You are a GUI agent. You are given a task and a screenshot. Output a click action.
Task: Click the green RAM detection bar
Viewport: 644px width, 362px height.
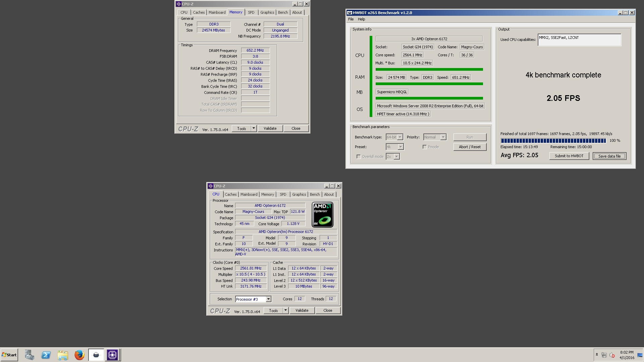tap(429, 84)
